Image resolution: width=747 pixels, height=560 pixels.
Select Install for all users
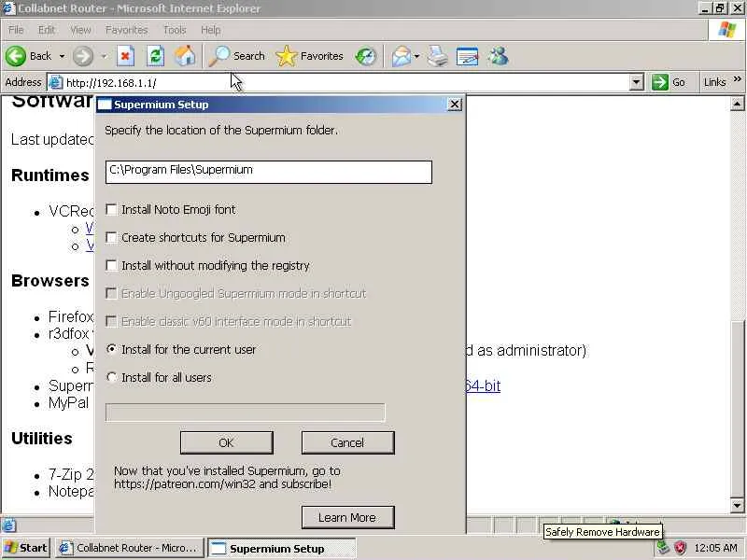[111, 378]
